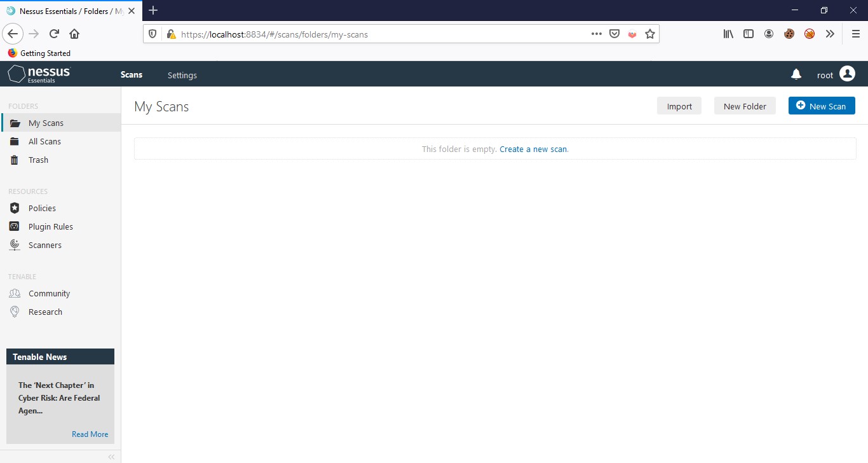Click the Trash bin icon
Image resolution: width=868 pixels, height=463 pixels.
click(x=15, y=160)
